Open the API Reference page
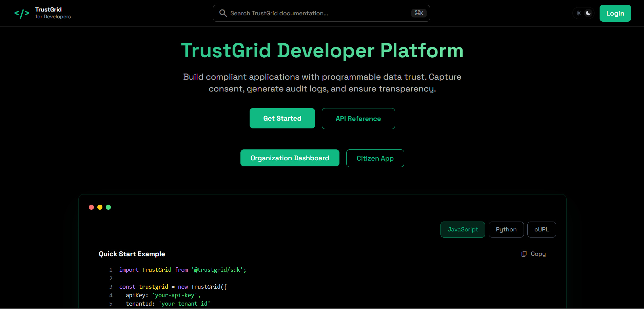The width and height of the screenshot is (644, 309). point(358,119)
